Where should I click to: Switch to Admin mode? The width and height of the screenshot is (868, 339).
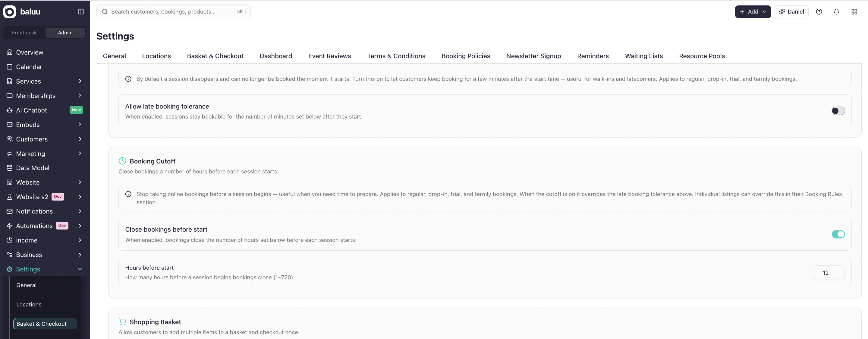[x=65, y=33]
